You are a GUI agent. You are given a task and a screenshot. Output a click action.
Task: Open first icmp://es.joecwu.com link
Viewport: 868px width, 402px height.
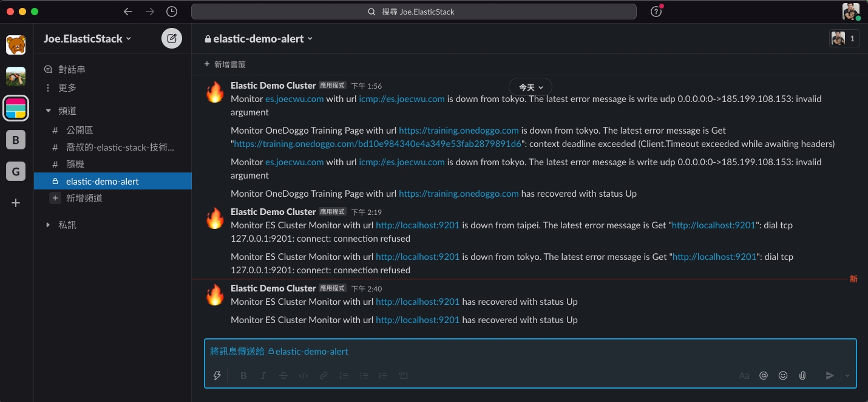pyautogui.click(x=402, y=99)
